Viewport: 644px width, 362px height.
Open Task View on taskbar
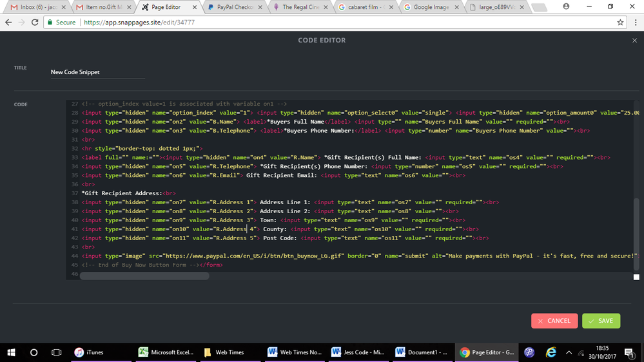56,352
